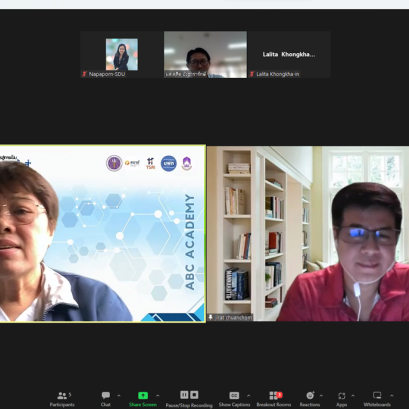Select the ABC Academy speaker video
409x409 pixels.
click(102, 234)
